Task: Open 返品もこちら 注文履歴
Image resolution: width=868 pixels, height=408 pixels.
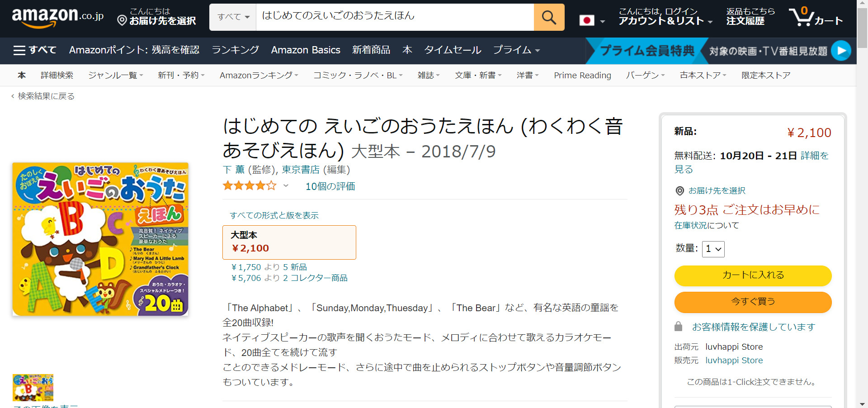Action: pyautogui.click(x=750, y=17)
